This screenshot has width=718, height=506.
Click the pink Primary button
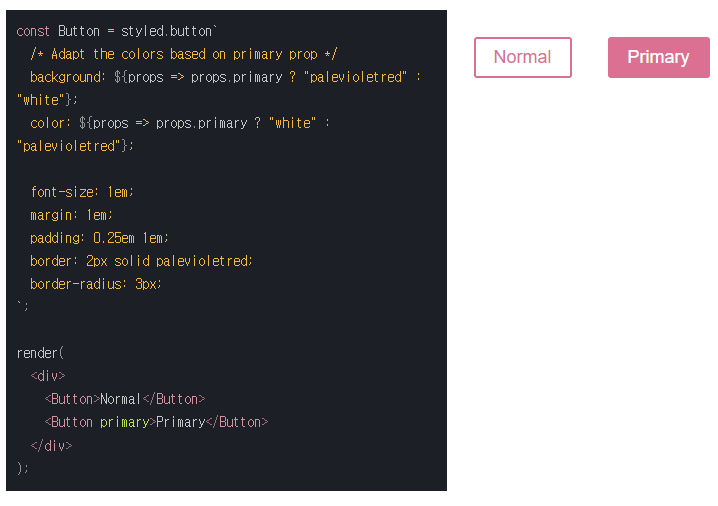pyautogui.click(x=658, y=57)
